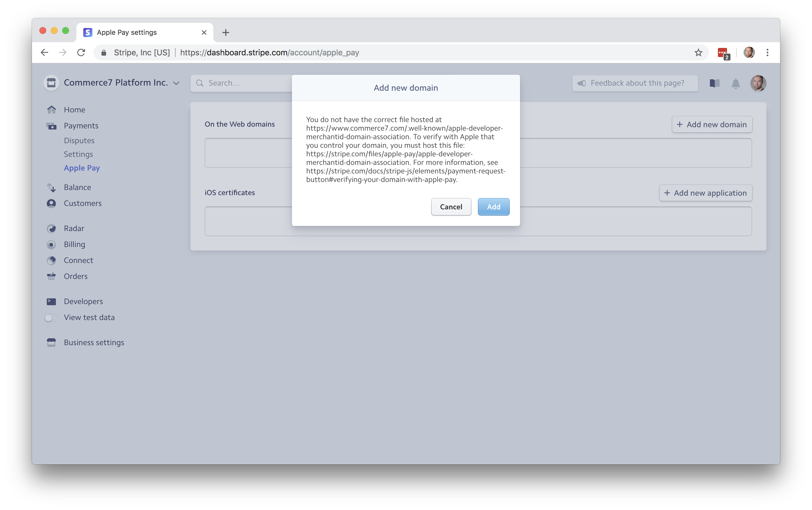Click the Orders basket icon
Screen dimensions: 812x510
click(x=51, y=276)
